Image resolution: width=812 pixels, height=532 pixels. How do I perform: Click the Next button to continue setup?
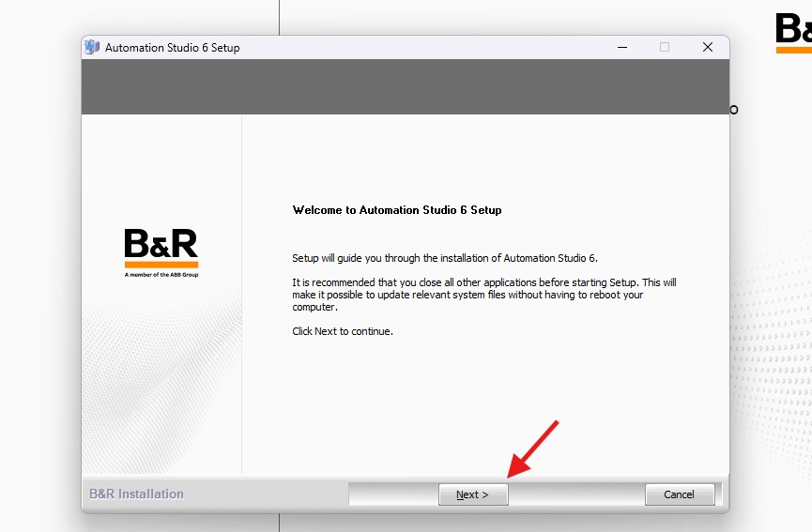[x=473, y=494]
